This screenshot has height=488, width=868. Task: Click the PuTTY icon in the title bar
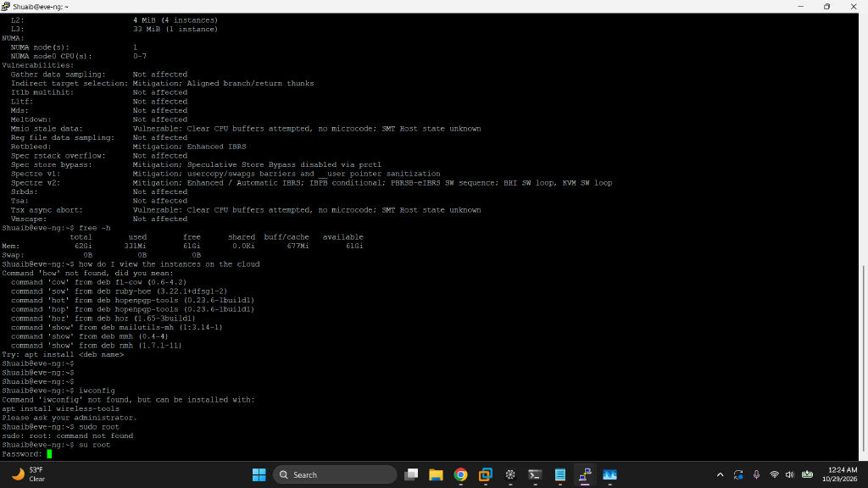click(x=6, y=7)
